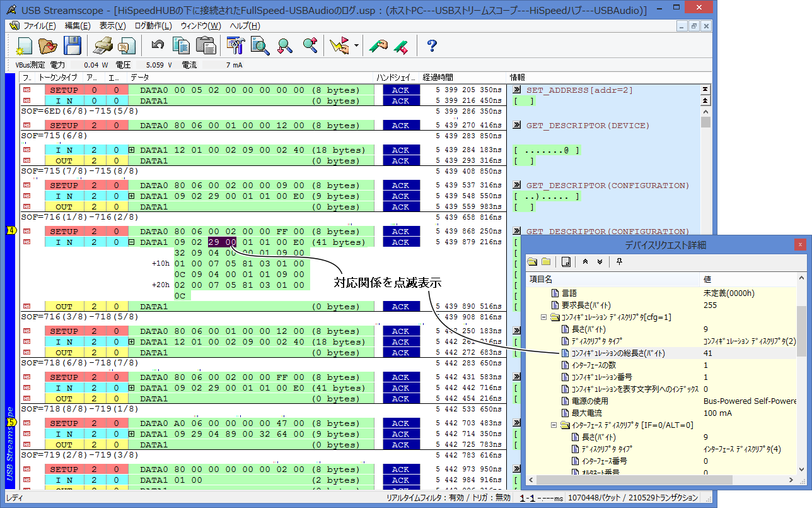Click the green marker jump arrow icon

coord(401,45)
